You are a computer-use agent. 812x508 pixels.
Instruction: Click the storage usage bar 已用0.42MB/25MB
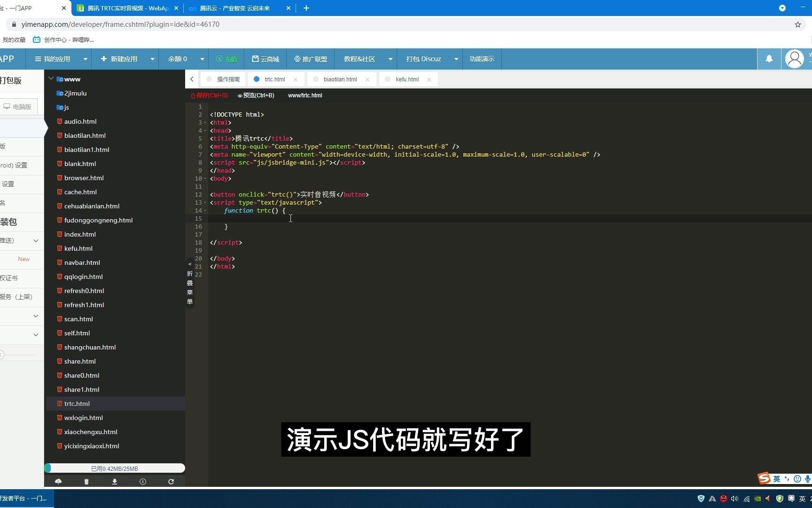pos(115,468)
